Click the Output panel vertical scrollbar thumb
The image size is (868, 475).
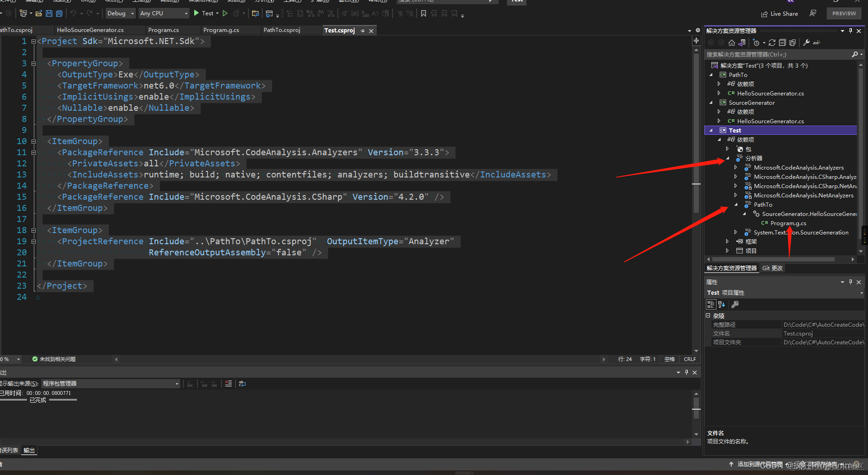point(696,408)
